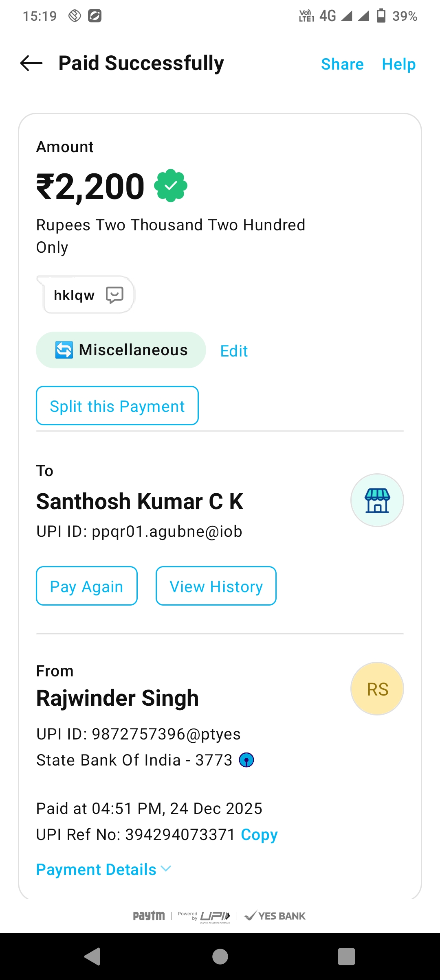Screen dimensions: 440x980
Task: Share this payment receipt
Action: (x=342, y=64)
